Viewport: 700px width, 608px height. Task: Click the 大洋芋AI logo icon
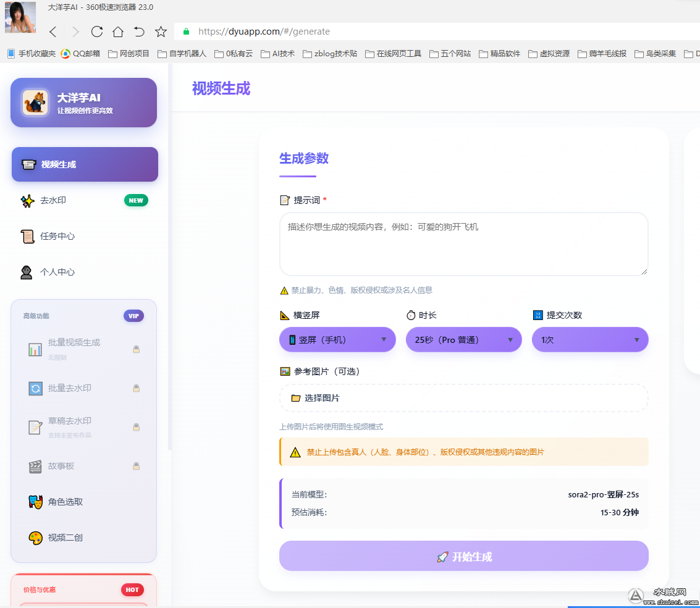[35, 103]
